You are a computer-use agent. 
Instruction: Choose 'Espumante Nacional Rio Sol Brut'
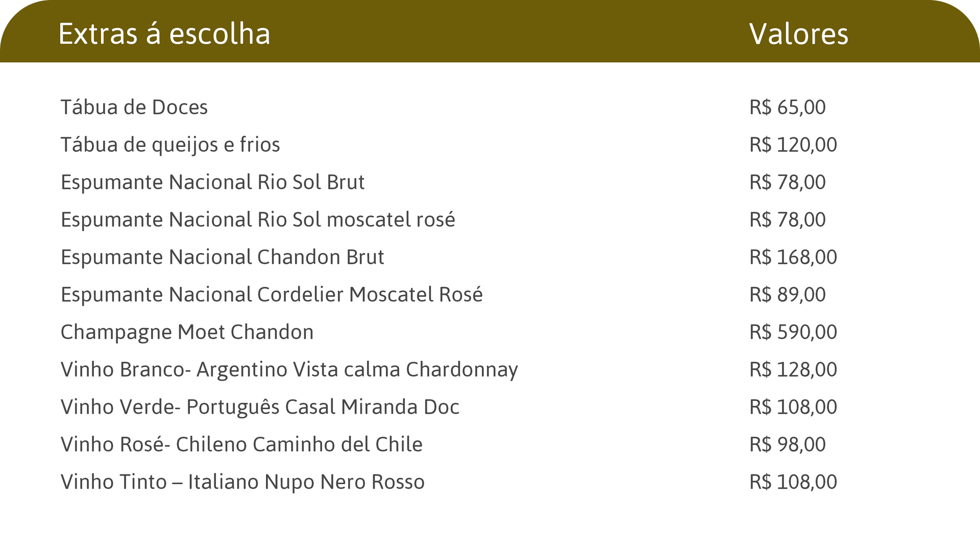click(x=213, y=182)
